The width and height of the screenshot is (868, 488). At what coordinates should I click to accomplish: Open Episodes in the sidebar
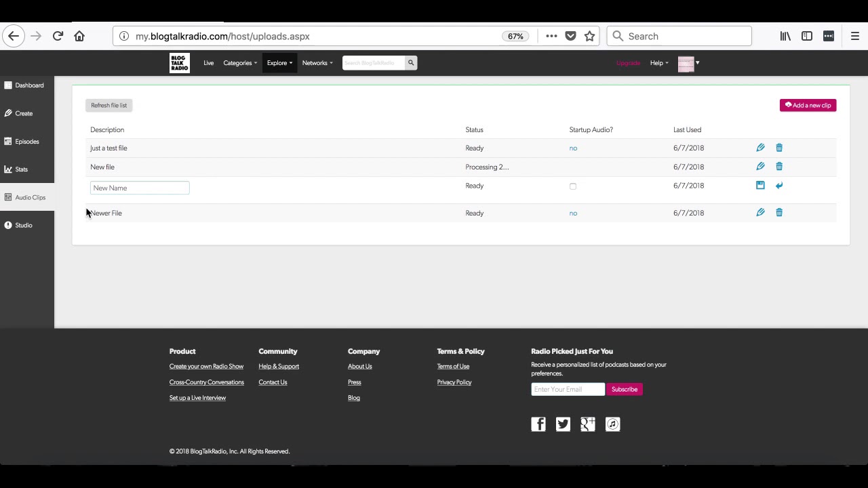coord(22,142)
